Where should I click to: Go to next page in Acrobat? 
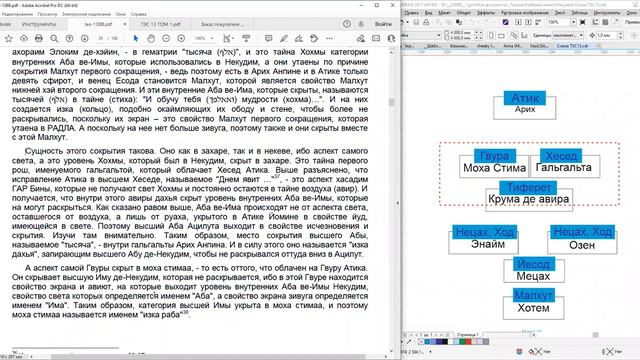point(84,38)
